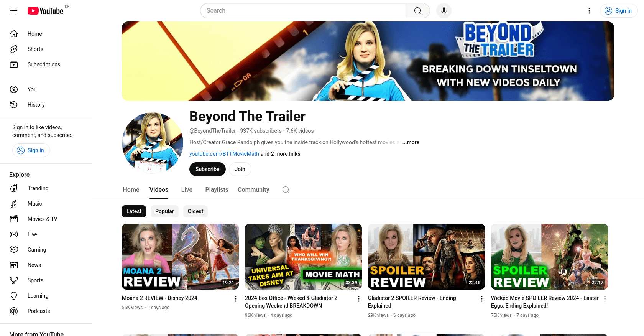This screenshot has height=336, width=644.
Task: Start voice search with microphone
Action: [444, 11]
